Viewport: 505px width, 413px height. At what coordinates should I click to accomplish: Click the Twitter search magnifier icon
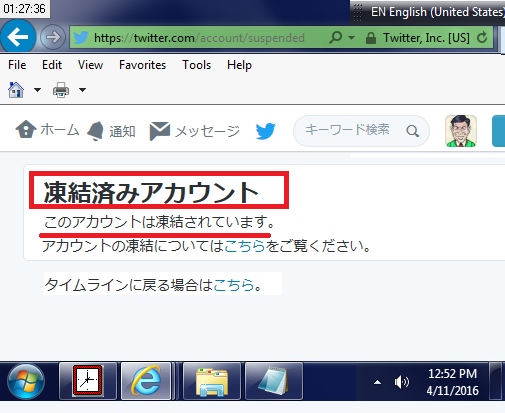(x=413, y=131)
